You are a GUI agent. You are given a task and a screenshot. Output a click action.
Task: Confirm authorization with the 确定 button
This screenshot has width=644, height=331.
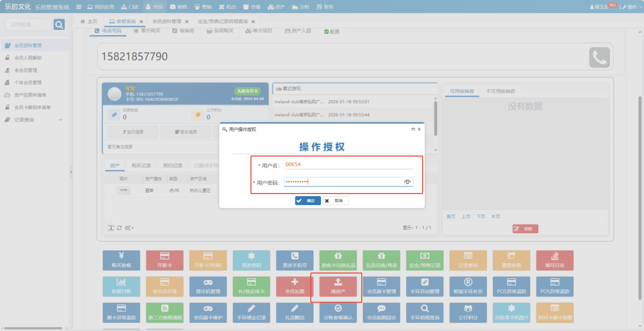pyautogui.click(x=308, y=201)
